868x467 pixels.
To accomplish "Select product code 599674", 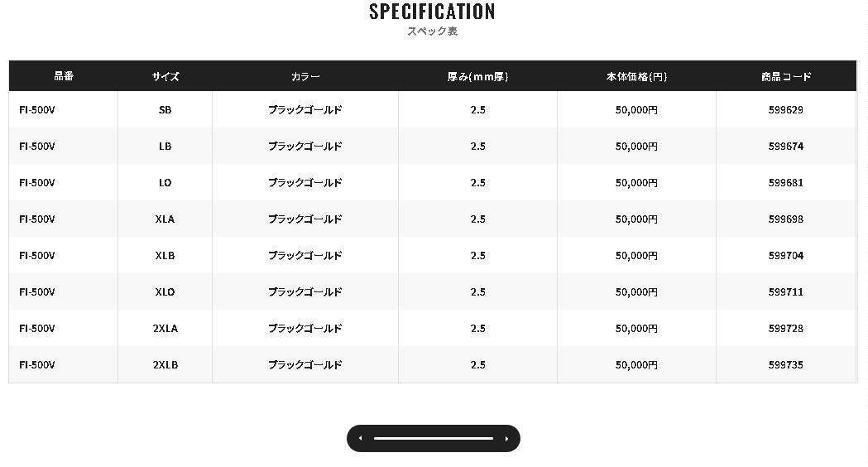I will point(786,147).
